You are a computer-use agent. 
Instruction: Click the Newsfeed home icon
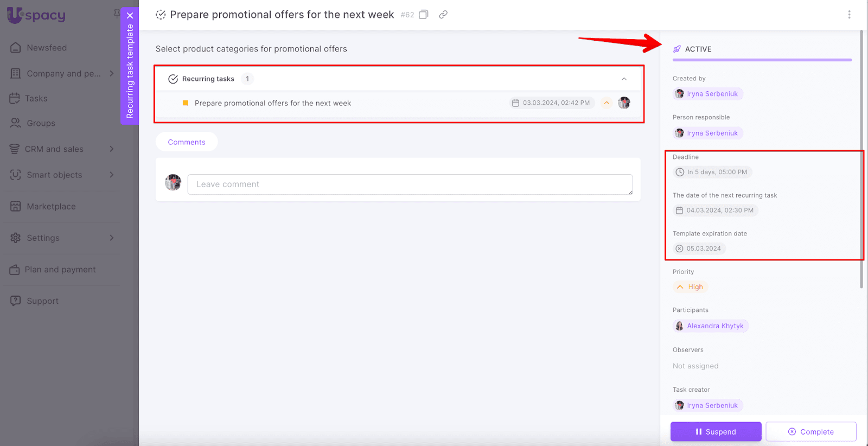tap(16, 48)
